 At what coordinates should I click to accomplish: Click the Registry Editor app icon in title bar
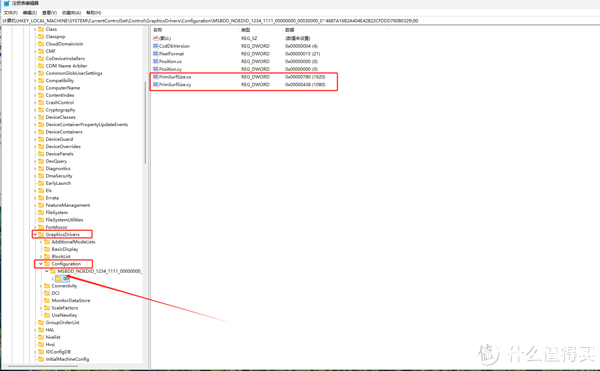(x=6, y=3)
